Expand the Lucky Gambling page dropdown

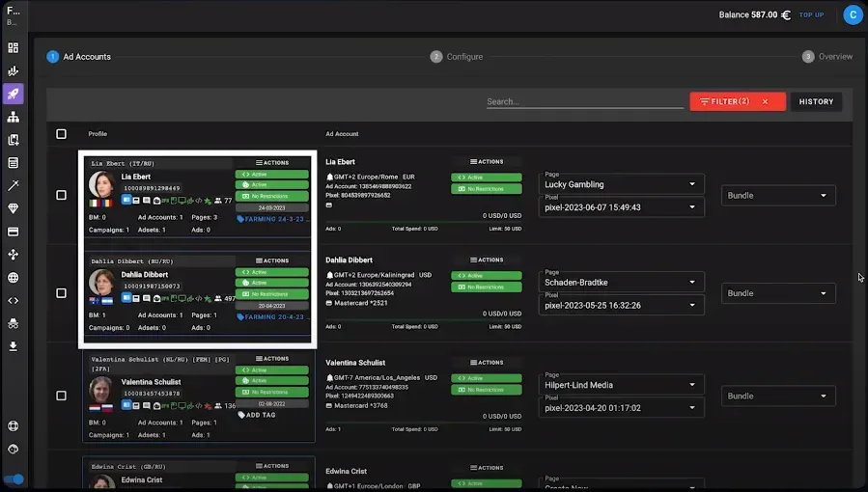pyautogui.click(x=621, y=184)
